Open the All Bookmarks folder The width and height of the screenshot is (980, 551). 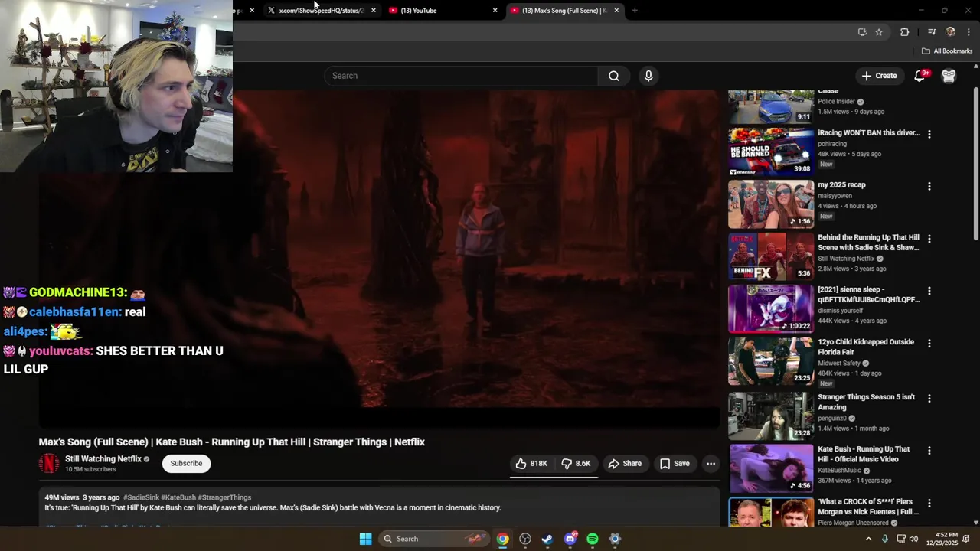947,51
